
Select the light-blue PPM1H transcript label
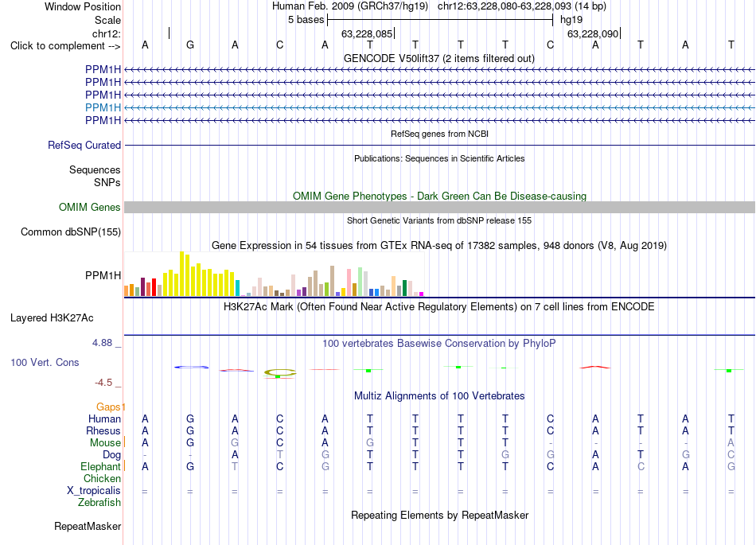(x=103, y=107)
